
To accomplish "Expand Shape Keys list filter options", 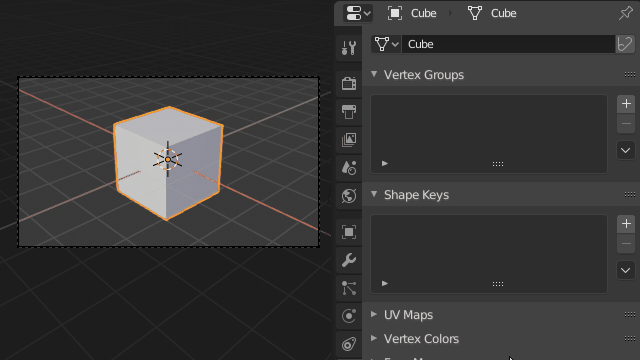I will click(x=384, y=283).
